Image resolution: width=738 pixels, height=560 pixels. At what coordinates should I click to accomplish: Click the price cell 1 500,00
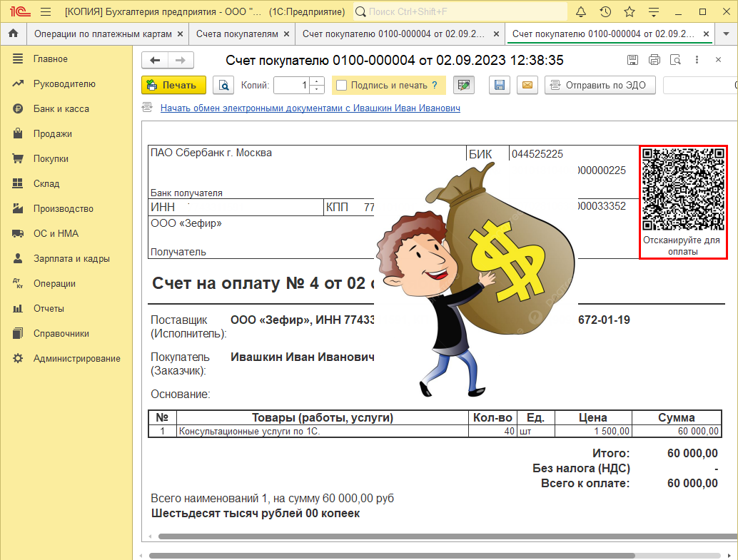(593, 431)
